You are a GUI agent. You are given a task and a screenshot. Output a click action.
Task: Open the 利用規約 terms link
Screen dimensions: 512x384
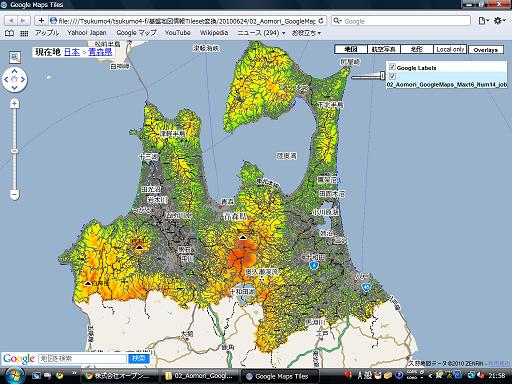(499, 364)
